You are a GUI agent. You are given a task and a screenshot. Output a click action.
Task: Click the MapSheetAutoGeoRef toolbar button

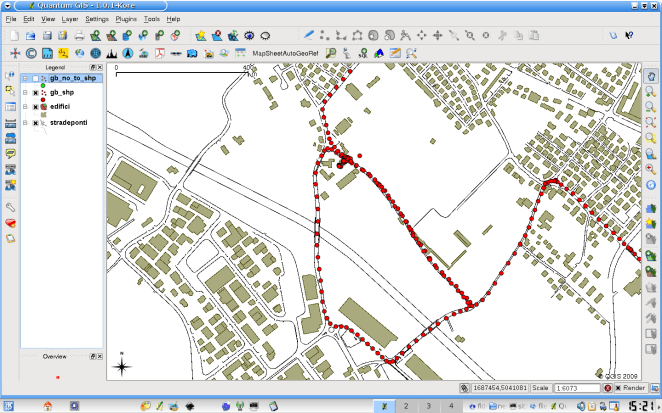click(x=285, y=54)
